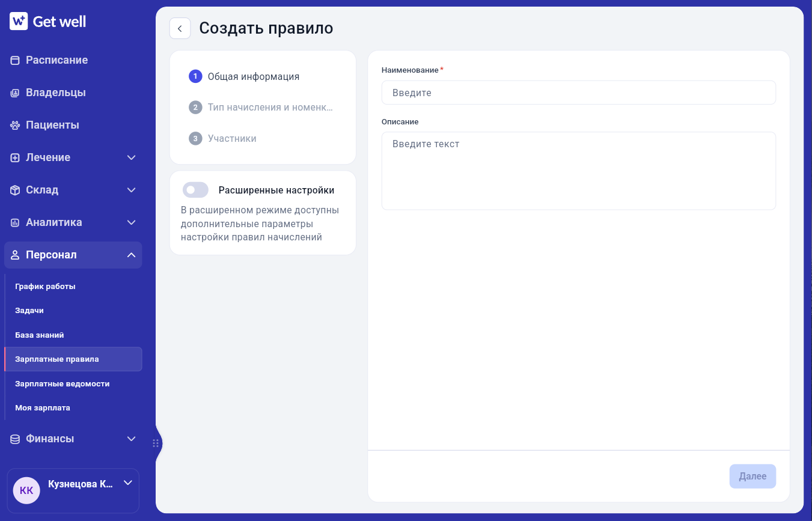Click the paw icon beside Пациенты
Viewport: 812px width, 521px height.
(x=15, y=125)
